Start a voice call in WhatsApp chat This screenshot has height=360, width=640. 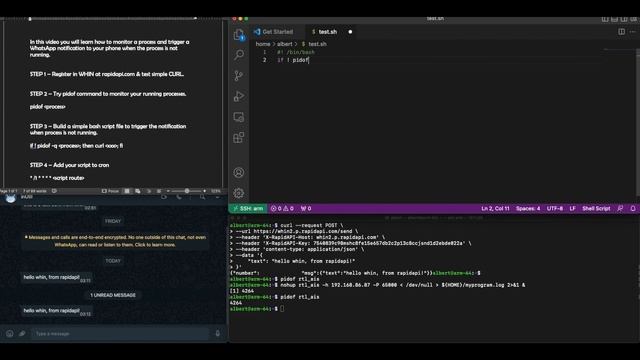[179, 197]
